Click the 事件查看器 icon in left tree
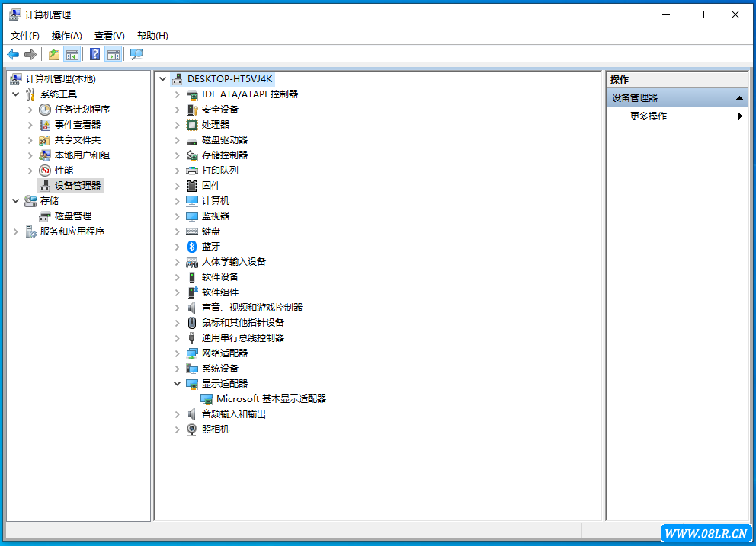The image size is (756, 546). 45,125
